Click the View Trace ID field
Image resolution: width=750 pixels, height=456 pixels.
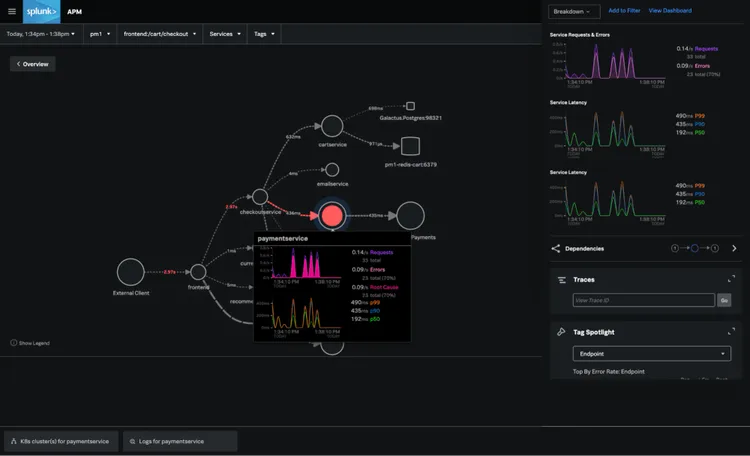tap(643, 300)
